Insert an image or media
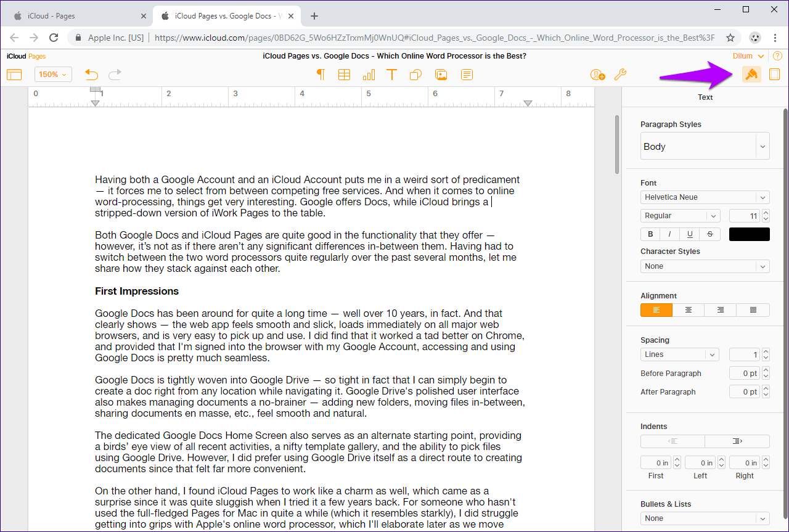 click(441, 75)
